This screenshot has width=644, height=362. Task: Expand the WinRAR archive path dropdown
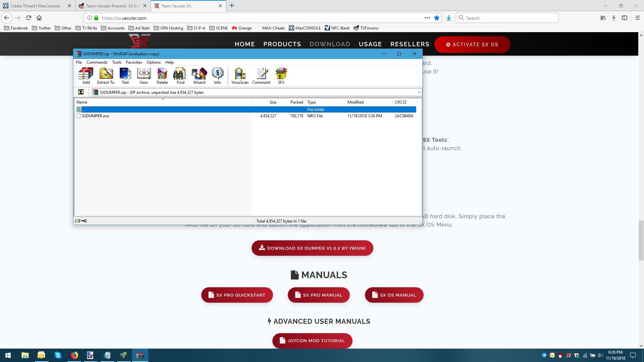click(x=419, y=93)
